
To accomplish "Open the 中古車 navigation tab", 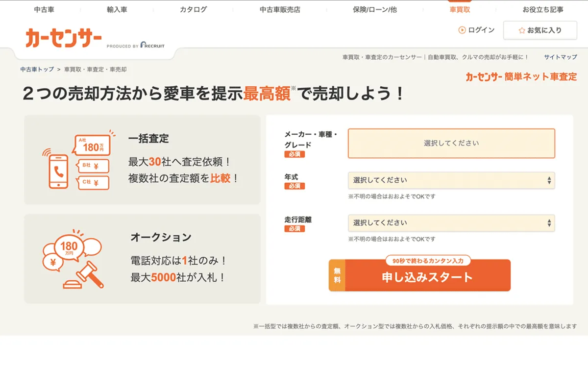I will click(44, 9).
